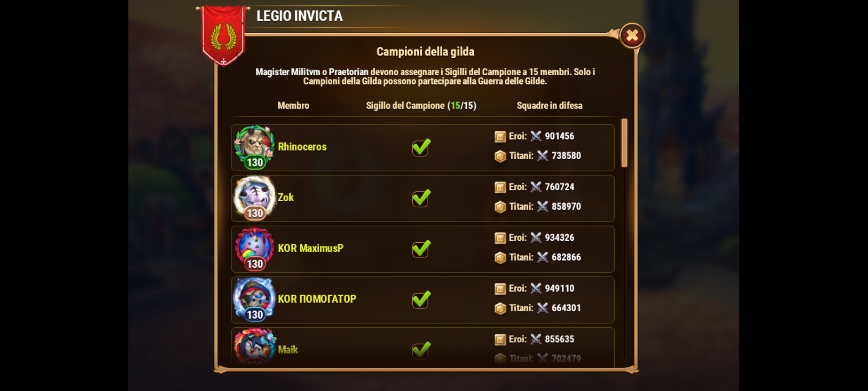Click KOR ПОМОГАТОР Titani team icon

(500, 308)
